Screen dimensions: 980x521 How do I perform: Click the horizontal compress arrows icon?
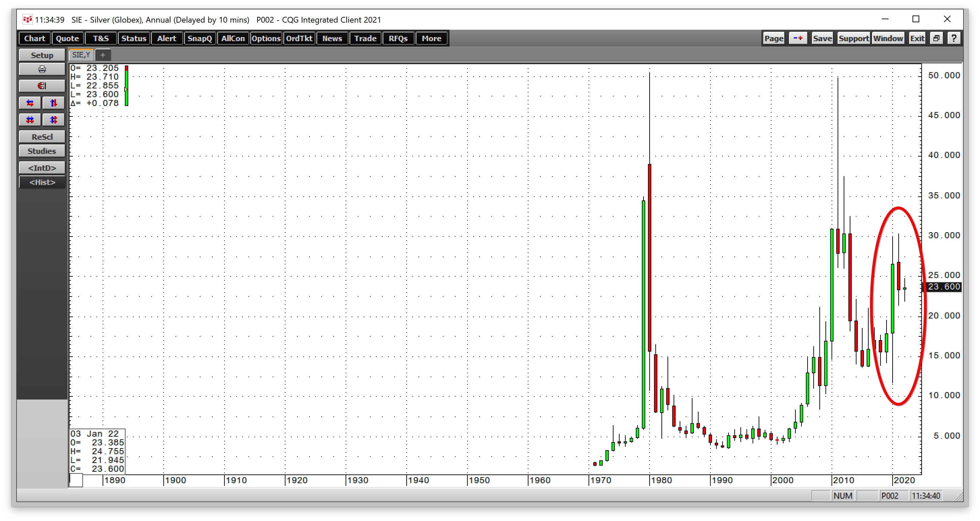coord(30,119)
